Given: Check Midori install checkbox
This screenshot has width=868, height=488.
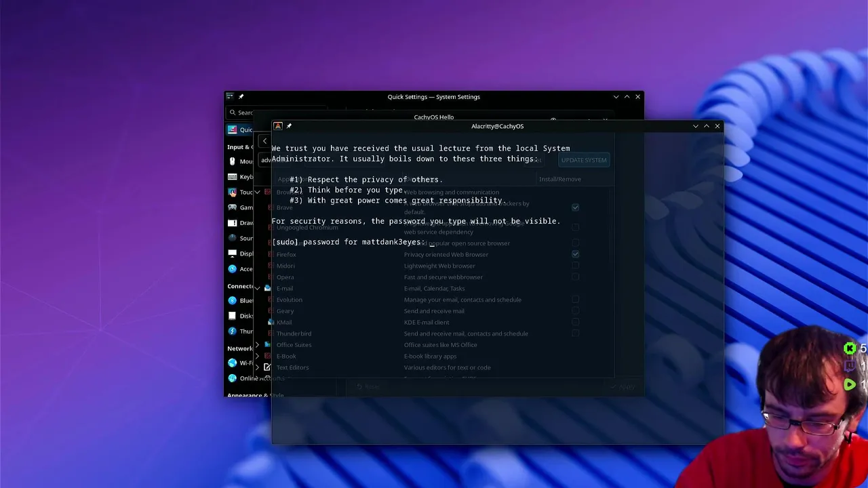Looking at the screenshot, I should [575, 266].
